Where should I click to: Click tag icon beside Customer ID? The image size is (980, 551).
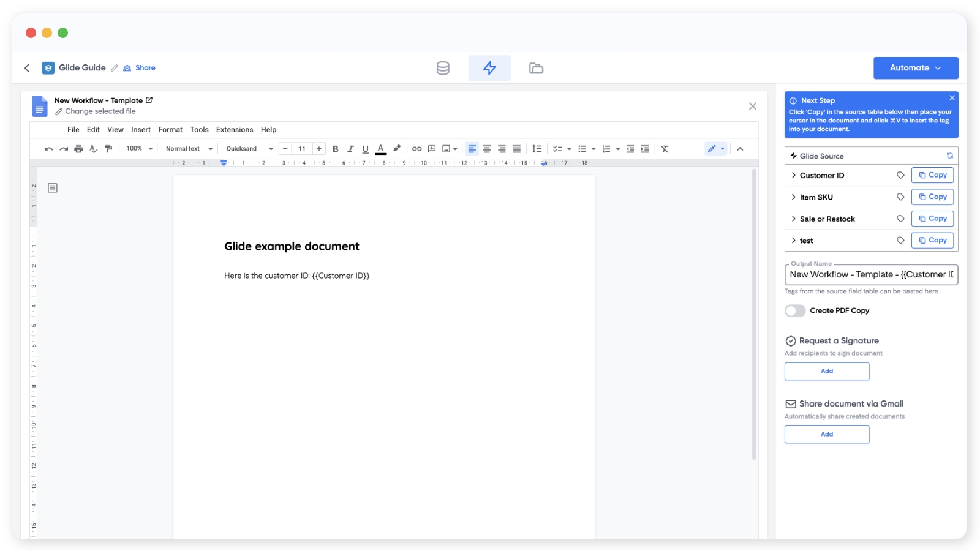[900, 175]
